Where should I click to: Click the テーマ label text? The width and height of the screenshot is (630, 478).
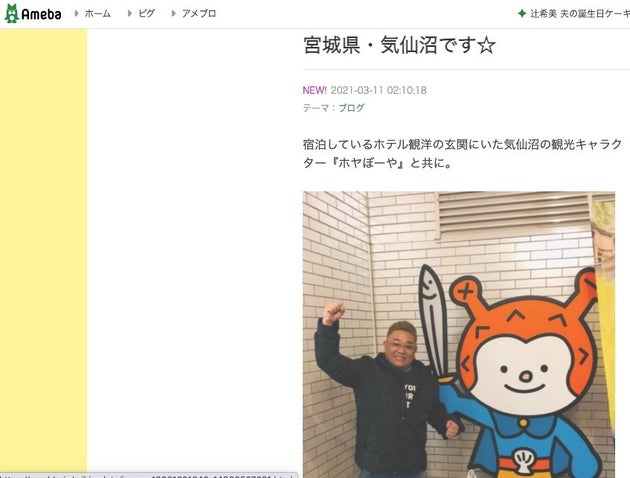316,108
